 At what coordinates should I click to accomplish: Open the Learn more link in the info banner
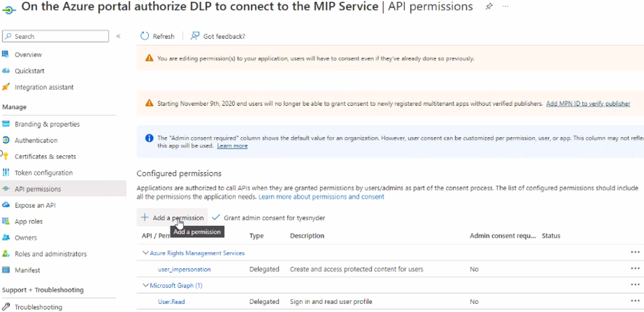233,146
